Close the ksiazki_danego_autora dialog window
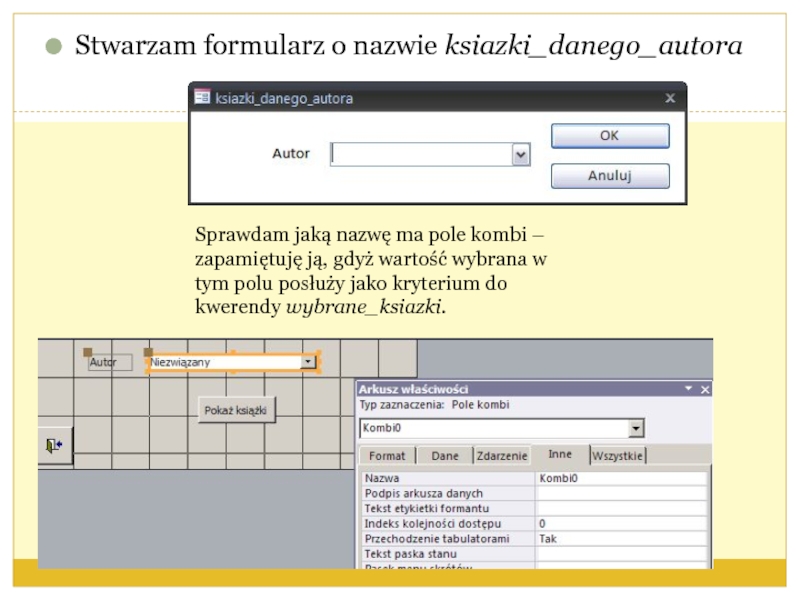Image resolution: width=800 pixels, height=600 pixels. click(x=671, y=98)
